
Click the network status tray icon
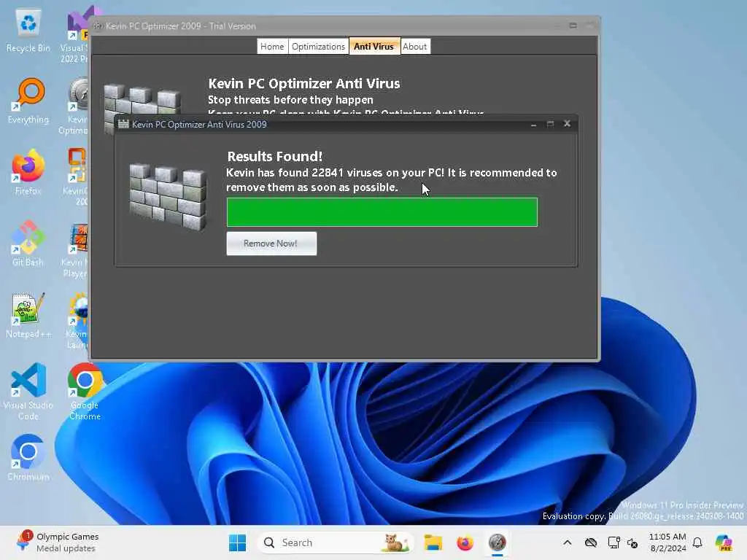click(x=614, y=542)
